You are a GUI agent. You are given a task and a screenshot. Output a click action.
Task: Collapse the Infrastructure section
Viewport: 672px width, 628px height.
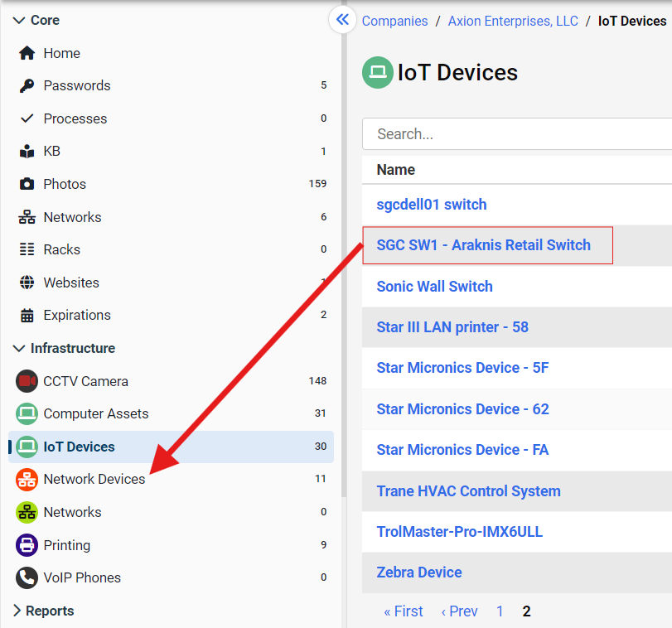[x=19, y=348]
